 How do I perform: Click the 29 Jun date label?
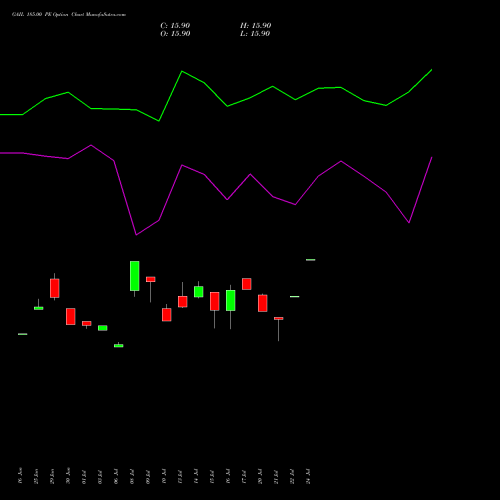coord(52,477)
